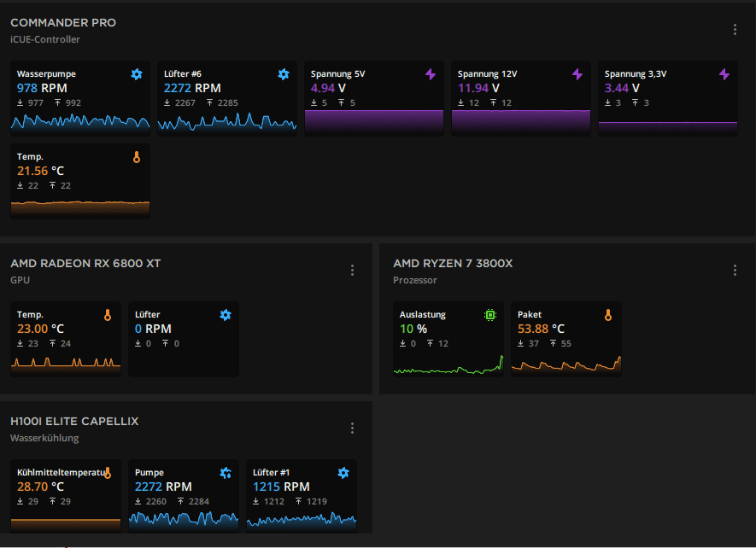Click the lightning icon on Spannung 12V tile

[577, 74]
